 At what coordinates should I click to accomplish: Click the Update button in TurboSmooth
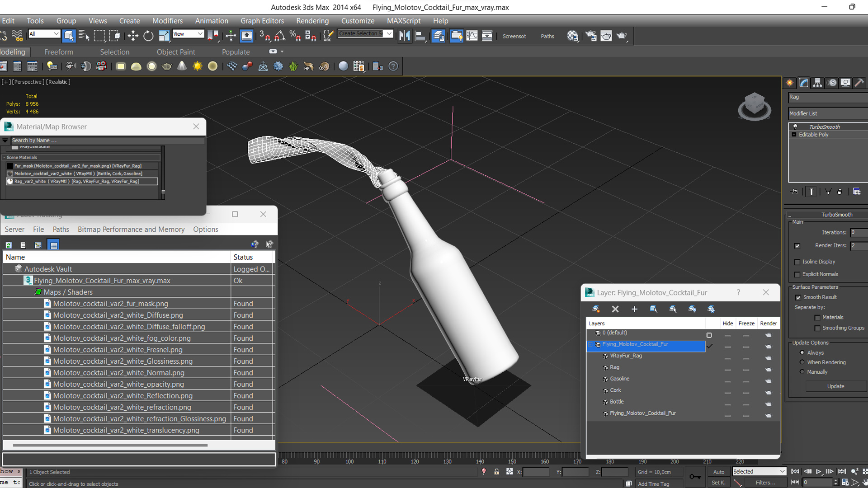[x=835, y=386]
